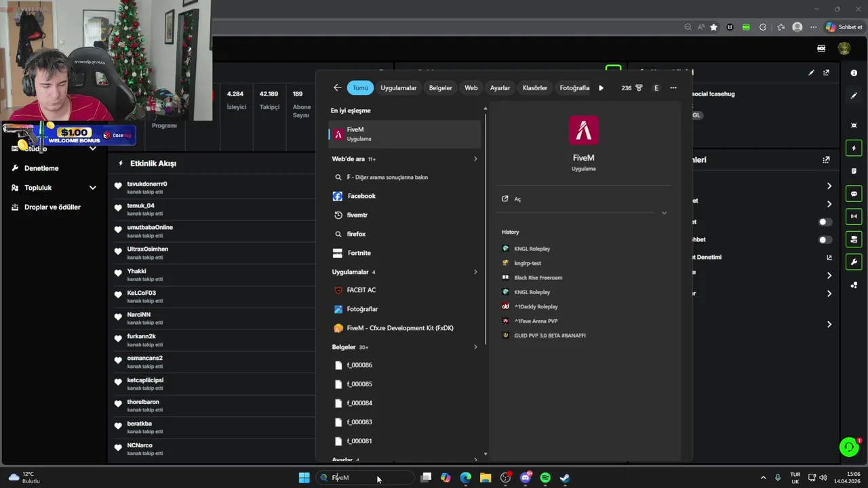Toggle the upper switch in Twitch quick actions
This screenshot has width=868, height=488.
click(825, 222)
